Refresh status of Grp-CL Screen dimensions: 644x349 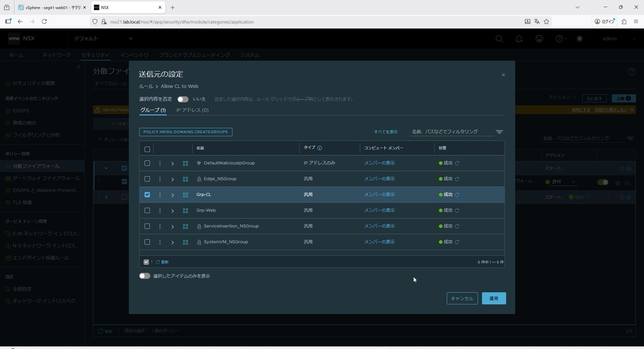pyautogui.click(x=457, y=194)
